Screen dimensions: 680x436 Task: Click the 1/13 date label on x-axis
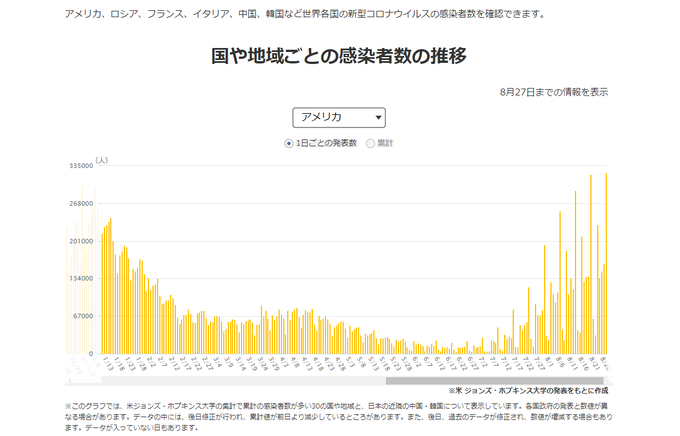click(107, 364)
